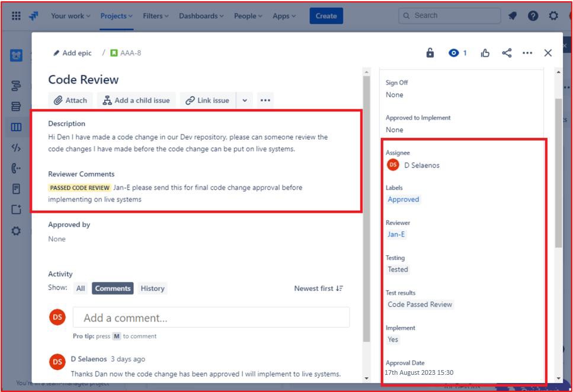Click the share issue icon
573x392 pixels.
(507, 53)
